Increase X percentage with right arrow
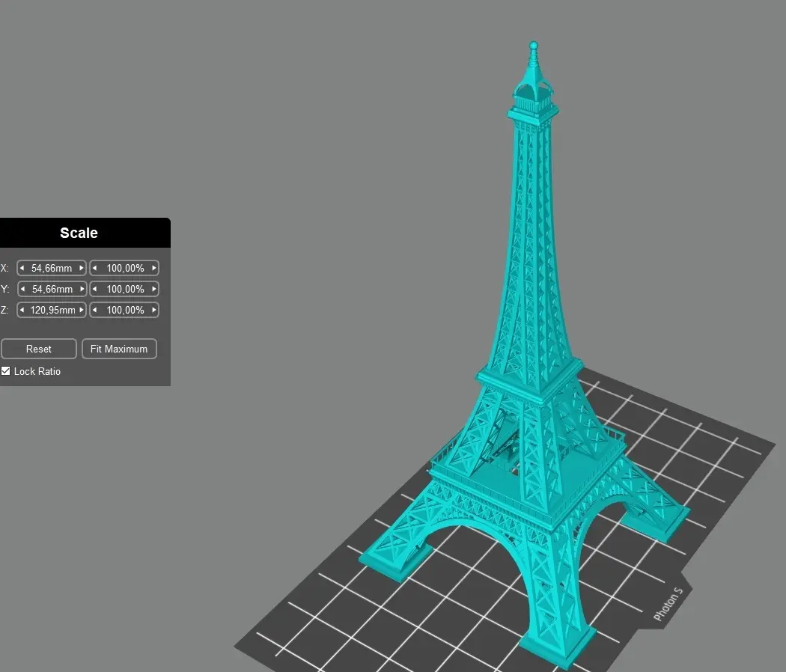 (154, 268)
